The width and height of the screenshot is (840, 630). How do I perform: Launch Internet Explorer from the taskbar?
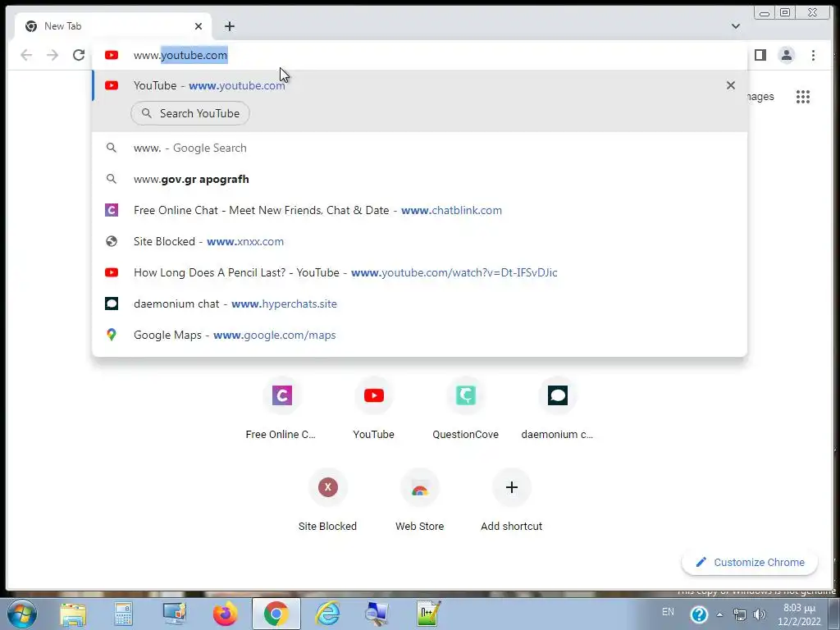326,614
